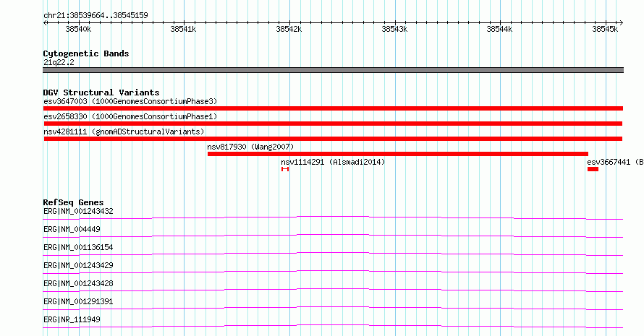
Task: Click the 38543k ruler tick label
Action: point(394,29)
